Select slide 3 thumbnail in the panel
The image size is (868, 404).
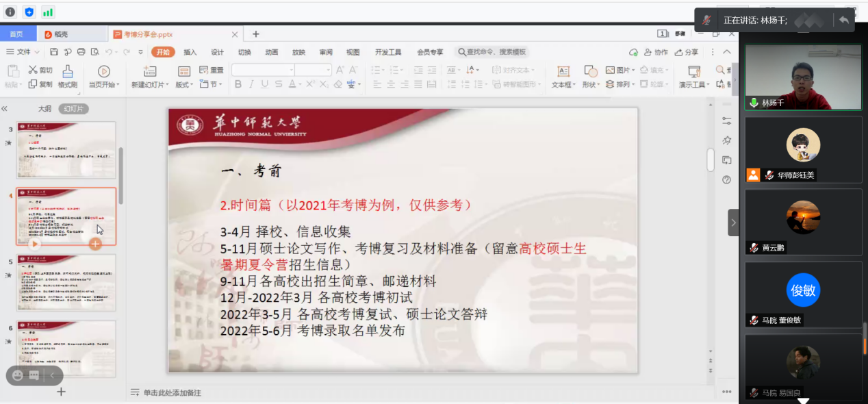tap(66, 151)
